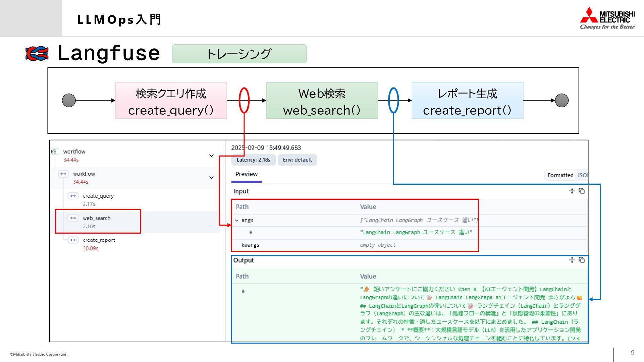Copy the Output section contents
The height and width of the screenshot is (362, 644).
point(582,260)
